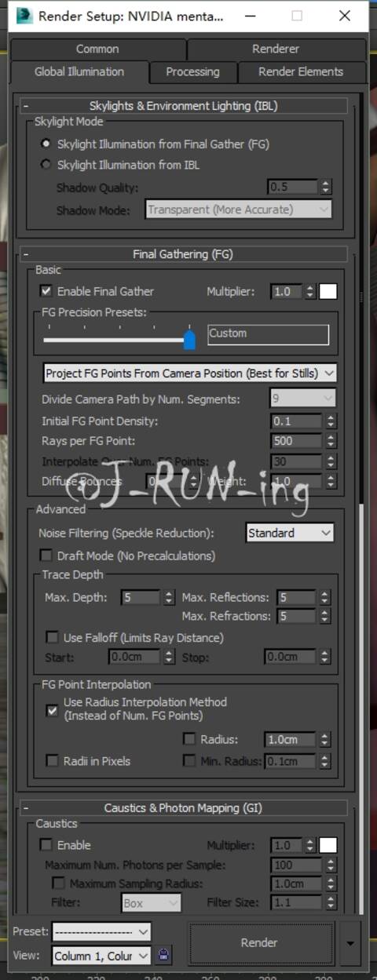
Task: Open Divide Camera Path segments dropdown
Action: click(x=302, y=399)
